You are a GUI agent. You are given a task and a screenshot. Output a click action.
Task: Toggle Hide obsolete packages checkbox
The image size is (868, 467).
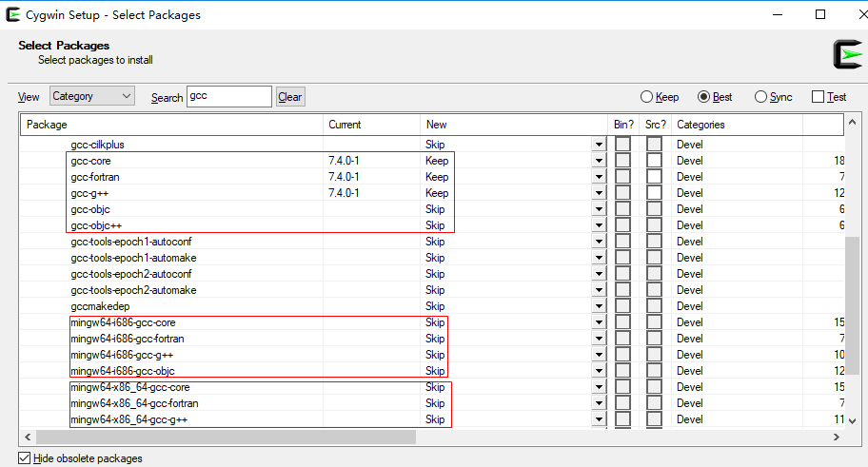click(x=25, y=458)
